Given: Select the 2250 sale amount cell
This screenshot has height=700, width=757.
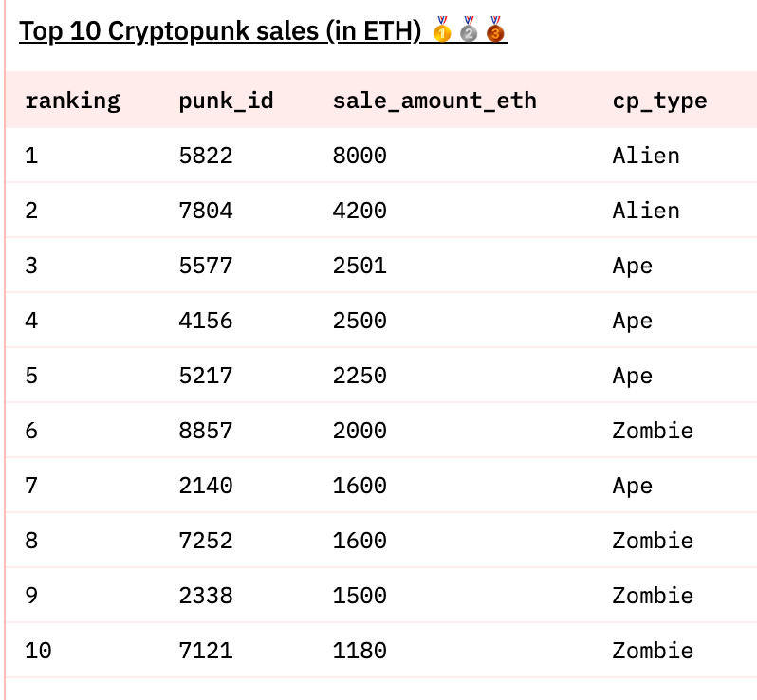Looking at the screenshot, I should click(360, 376).
